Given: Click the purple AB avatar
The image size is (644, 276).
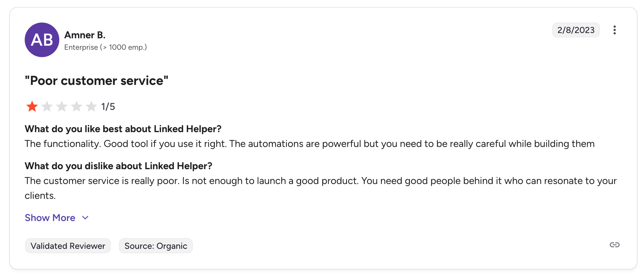Looking at the screenshot, I should coord(42,40).
